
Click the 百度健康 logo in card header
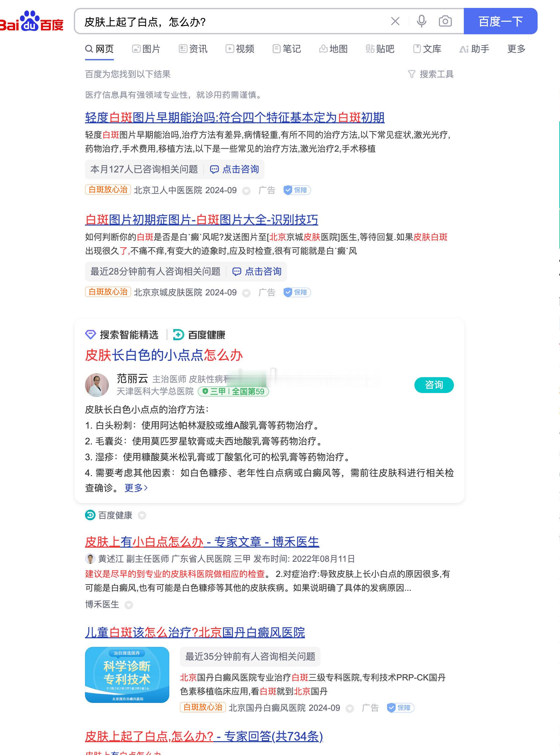(199, 335)
